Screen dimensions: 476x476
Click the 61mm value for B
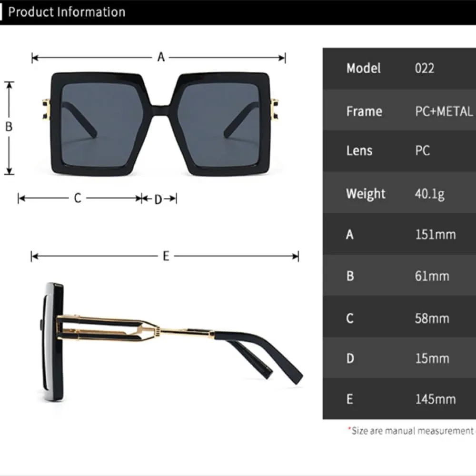point(432,276)
